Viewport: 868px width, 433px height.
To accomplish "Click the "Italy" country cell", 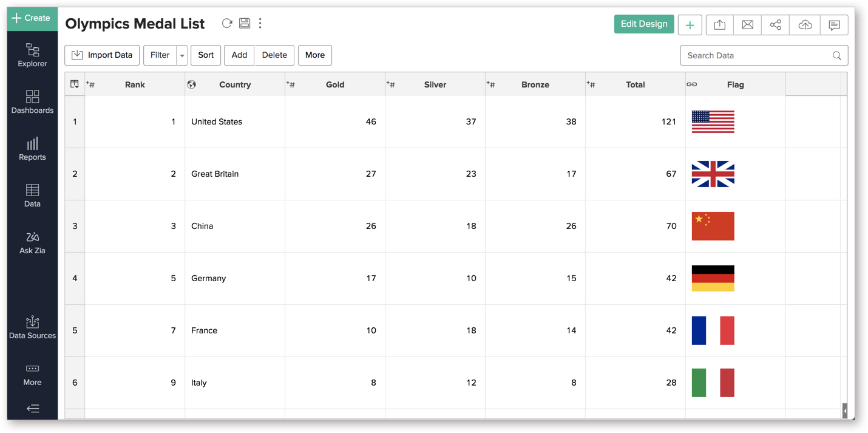I will [235, 383].
